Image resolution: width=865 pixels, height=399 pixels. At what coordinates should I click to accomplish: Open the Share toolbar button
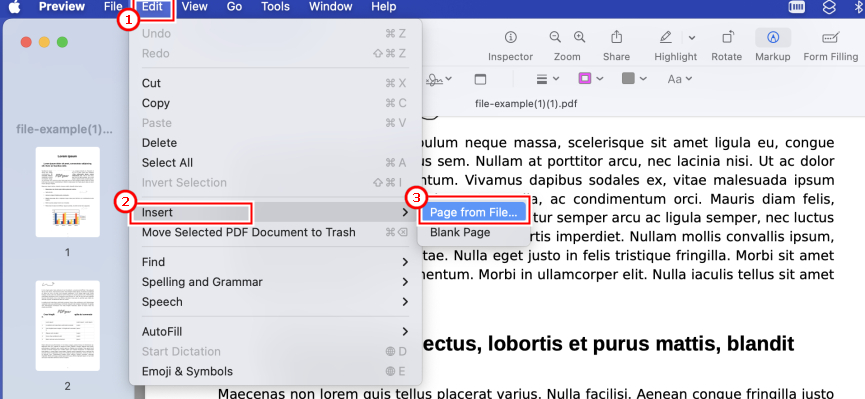point(616,46)
